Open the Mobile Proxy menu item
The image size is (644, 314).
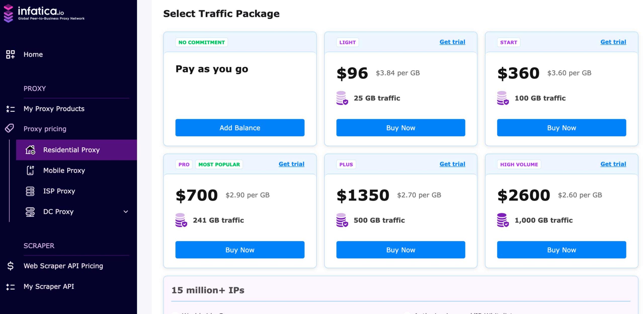(x=64, y=170)
